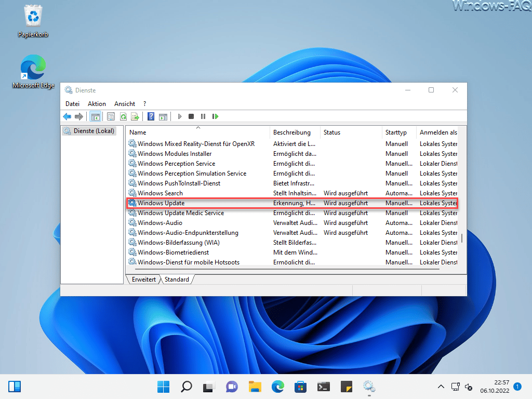
Task: Open the Aktion menu
Action: pyautogui.click(x=97, y=104)
